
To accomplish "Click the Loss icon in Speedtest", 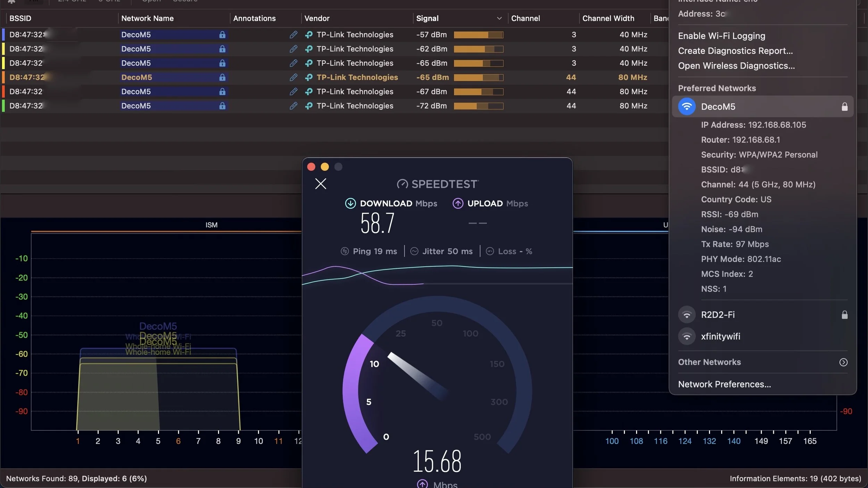I will [490, 251].
